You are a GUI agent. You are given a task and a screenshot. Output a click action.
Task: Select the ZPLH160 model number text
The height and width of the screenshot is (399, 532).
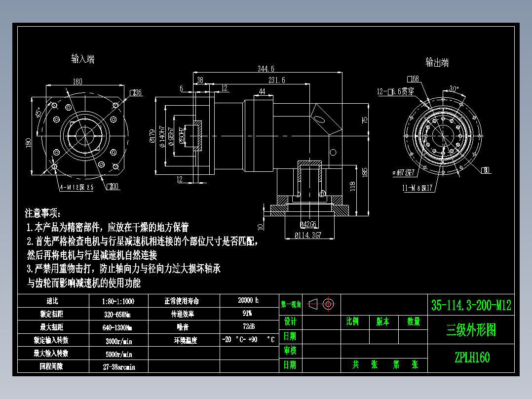pyautogui.click(x=471, y=356)
